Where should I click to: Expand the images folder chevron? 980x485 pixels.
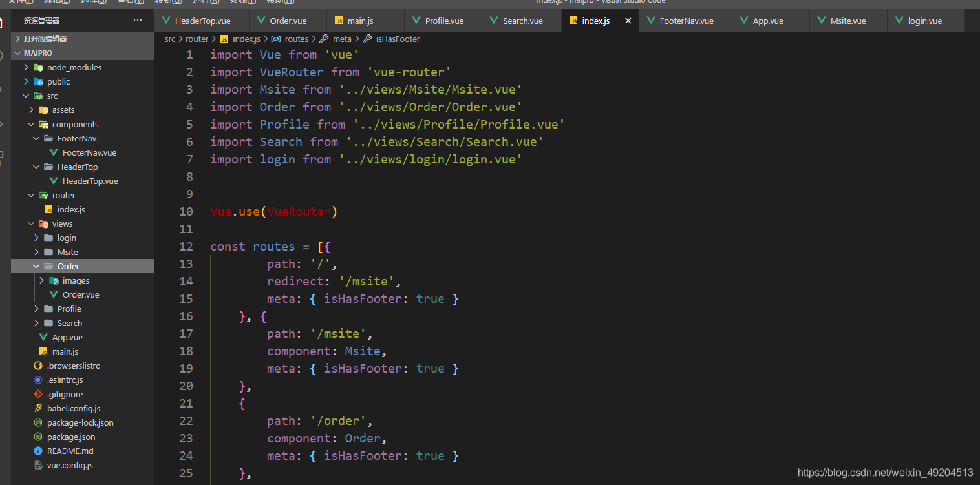(42, 280)
